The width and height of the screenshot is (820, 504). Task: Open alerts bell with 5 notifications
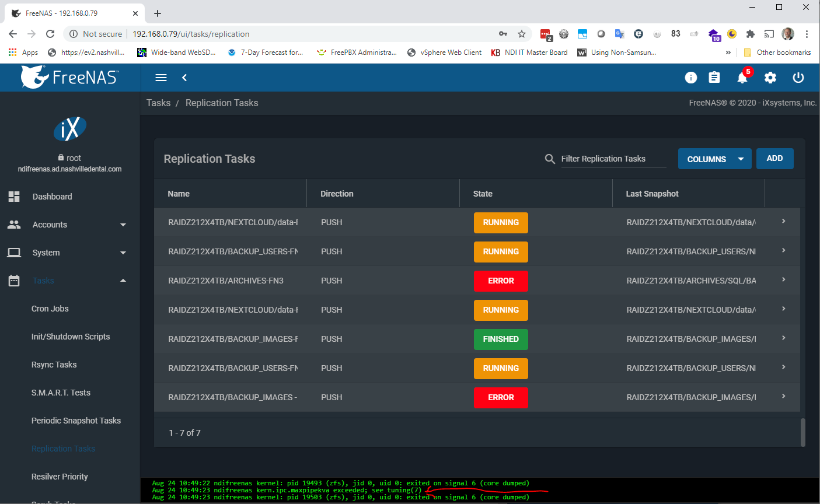tap(743, 76)
